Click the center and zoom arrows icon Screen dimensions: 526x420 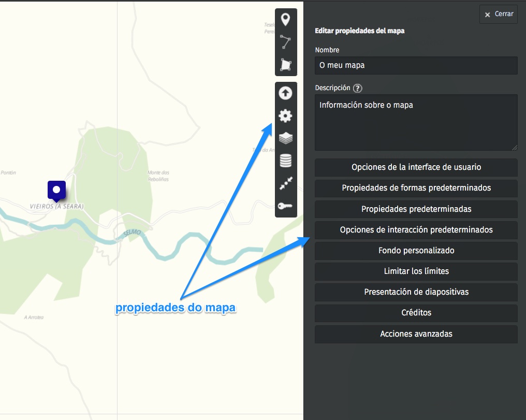point(285,183)
